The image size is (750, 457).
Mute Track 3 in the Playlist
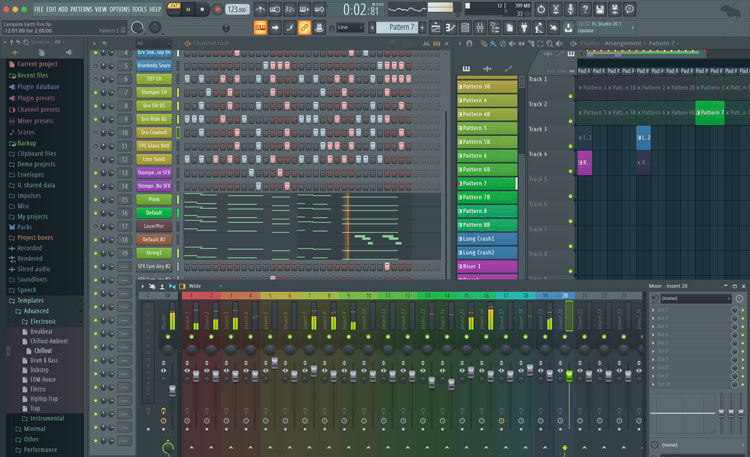[570, 146]
